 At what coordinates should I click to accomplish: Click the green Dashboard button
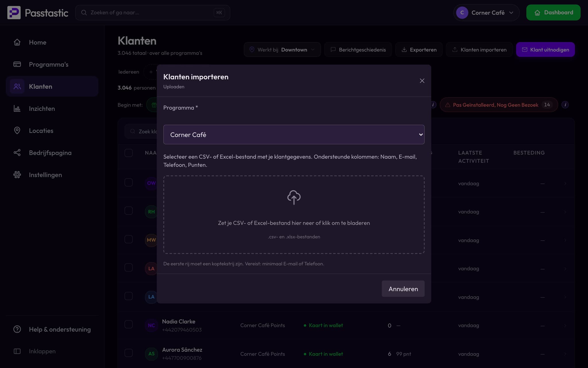coord(553,13)
